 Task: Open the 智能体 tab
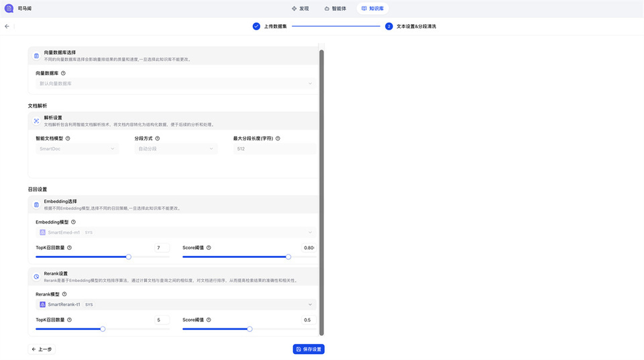pyautogui.click(x=335, y=9)
